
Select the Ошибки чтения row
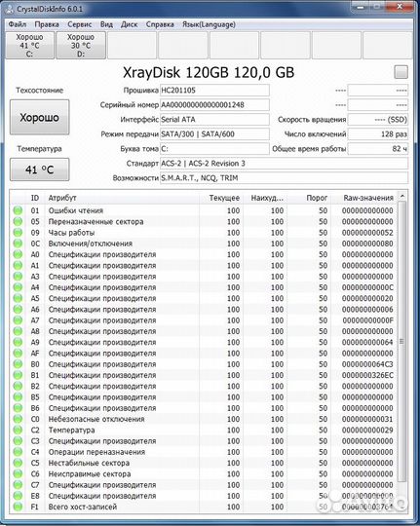coord(204,210)
